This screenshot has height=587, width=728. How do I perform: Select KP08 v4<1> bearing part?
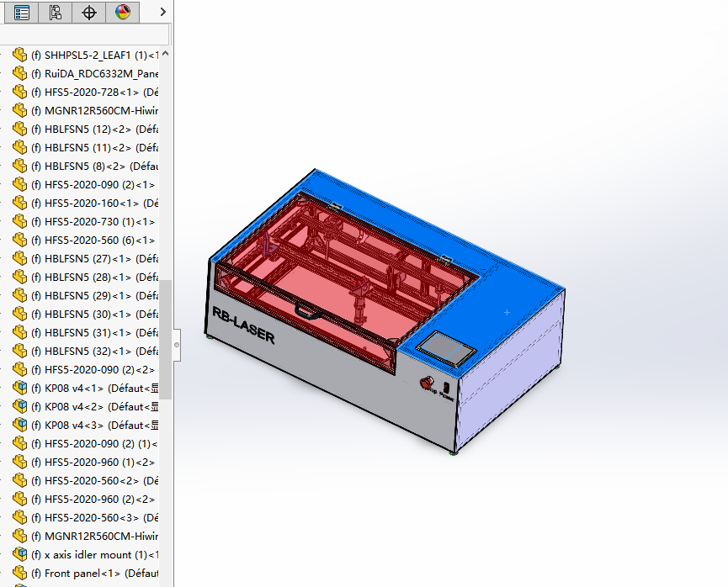pos(94,389)
